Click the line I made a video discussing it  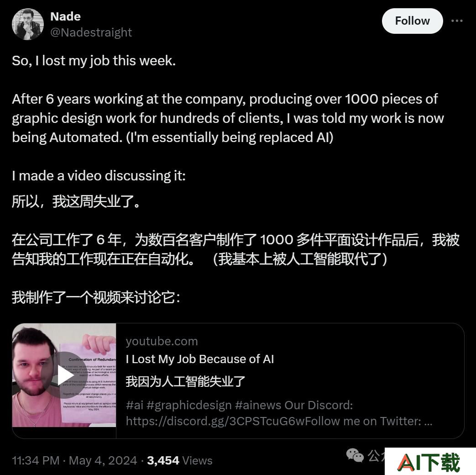click(99, 176)
